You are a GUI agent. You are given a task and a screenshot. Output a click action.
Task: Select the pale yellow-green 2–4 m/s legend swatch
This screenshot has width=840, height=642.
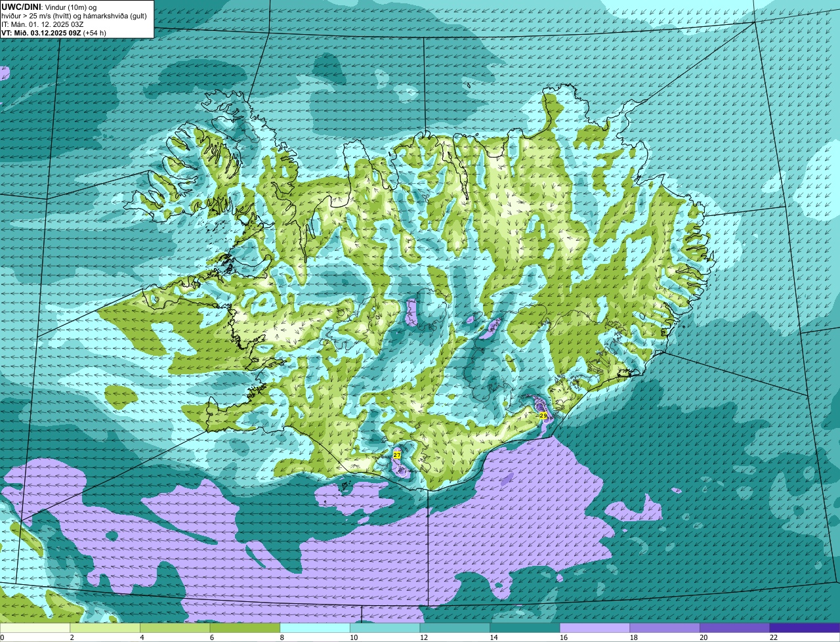coord(105,628)
